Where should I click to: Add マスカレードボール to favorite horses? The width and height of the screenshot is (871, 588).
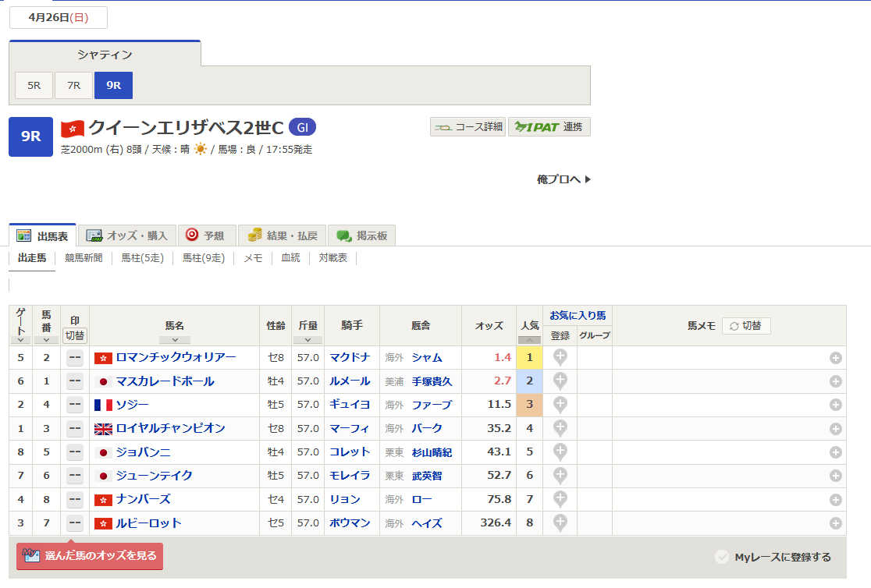click(x=560, y=381)
